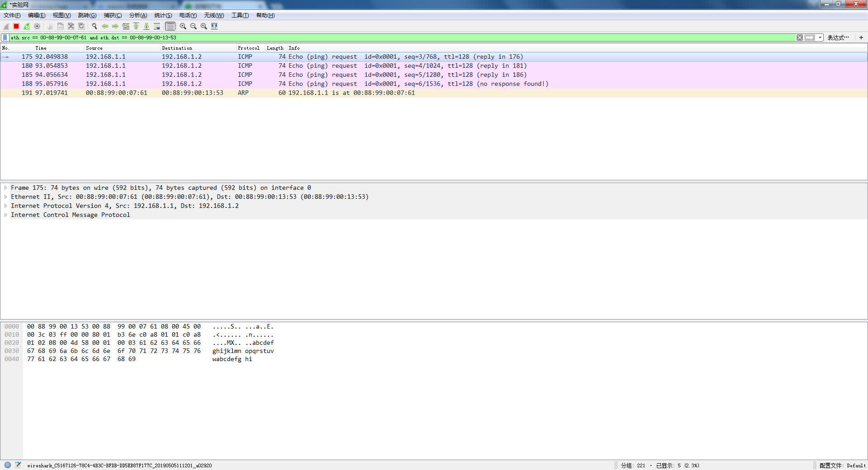Go back to the previous packet
This screenshot has width=868, height=470.
105,26
